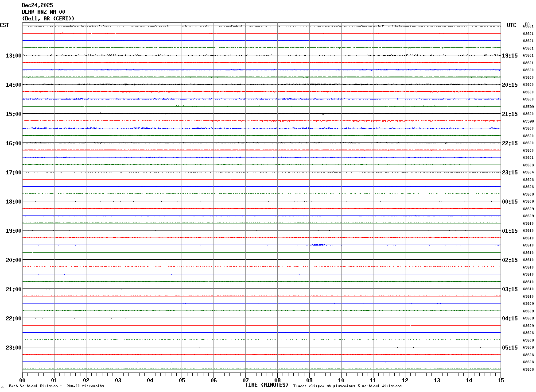Click minute 08 on the time axis
Image resolution: width=536 pixels, height=392 pixels.
pos(277,380)
